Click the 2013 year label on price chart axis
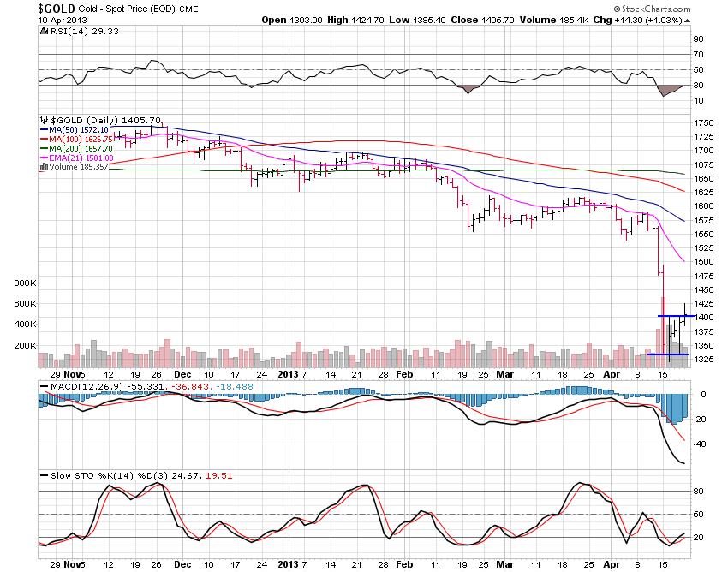The image size is (728, 572). [x=286, y=374]
